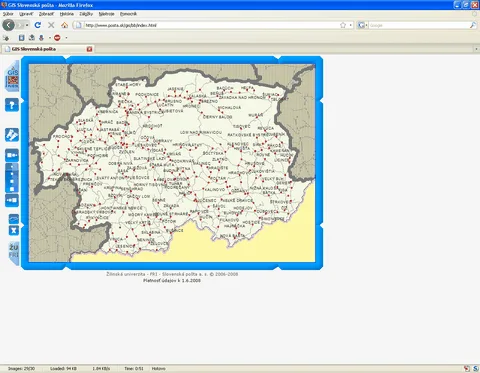Select the GIS Slovenská pošta tab

48,49
